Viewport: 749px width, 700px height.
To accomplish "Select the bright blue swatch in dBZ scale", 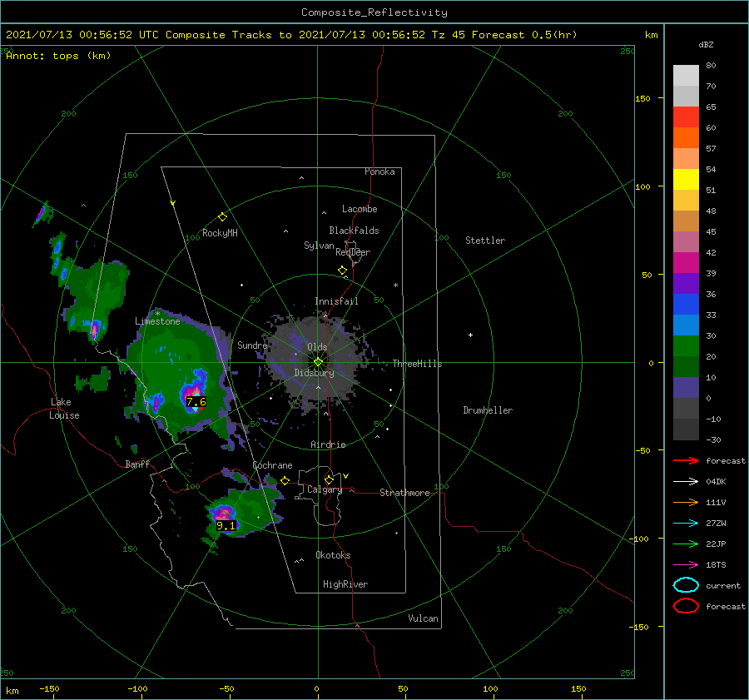I will coord(686,305).
